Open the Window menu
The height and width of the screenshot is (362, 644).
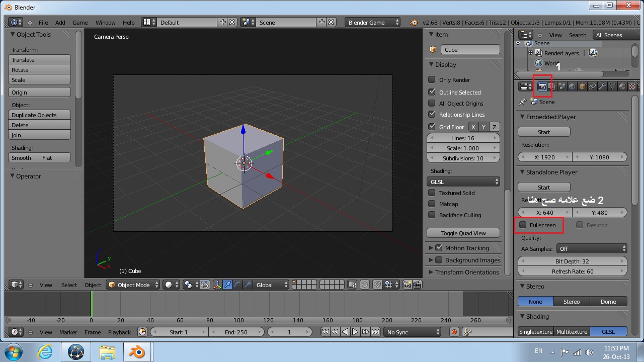click(x=105, y=22)
